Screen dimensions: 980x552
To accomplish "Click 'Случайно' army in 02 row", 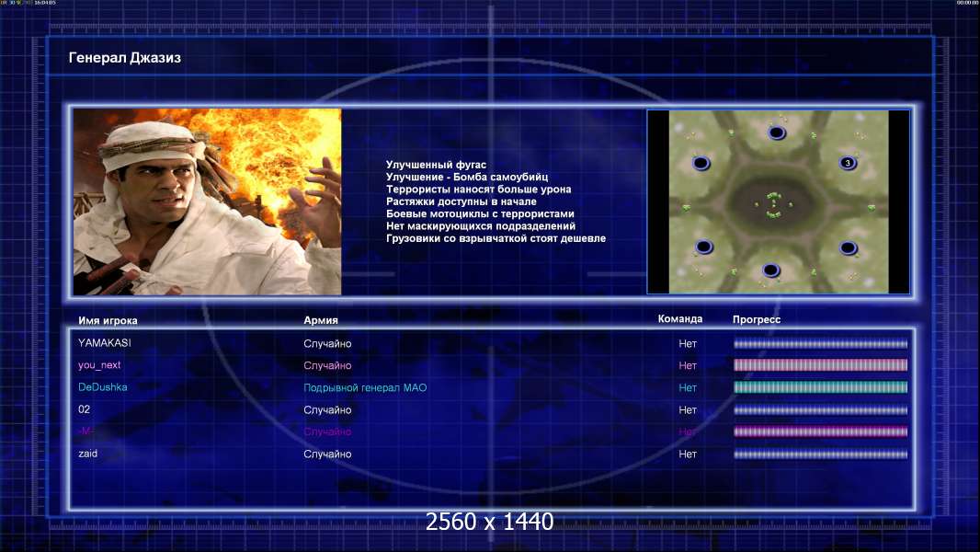I will click(327, 410).
